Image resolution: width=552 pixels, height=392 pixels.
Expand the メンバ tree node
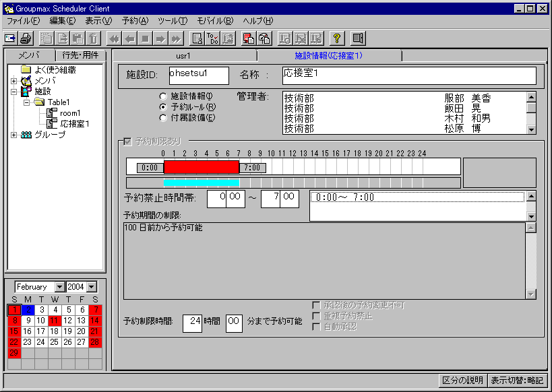14,81
